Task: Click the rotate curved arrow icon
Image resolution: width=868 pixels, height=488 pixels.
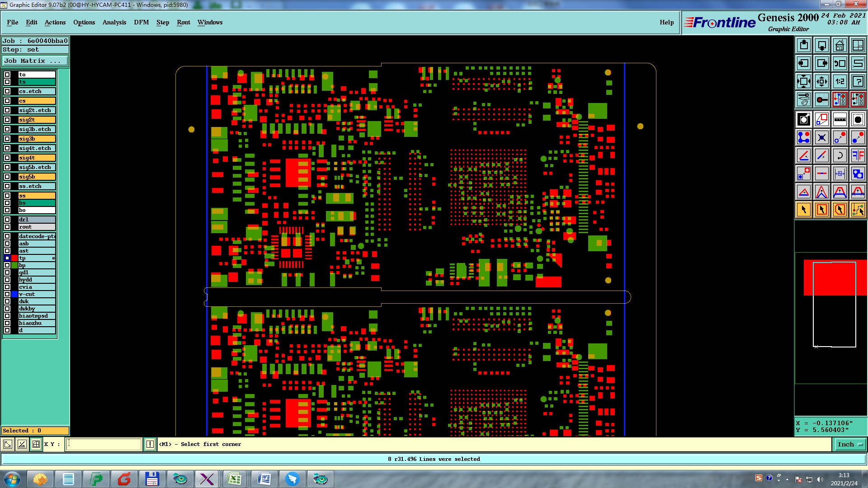Action: [840, 155]
